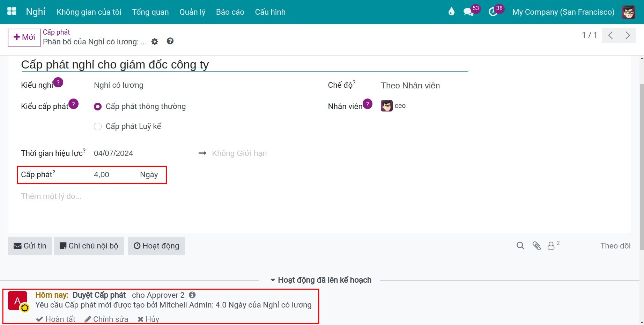Edit the activity via Chỉnh sửa

[x=106, y=319]
